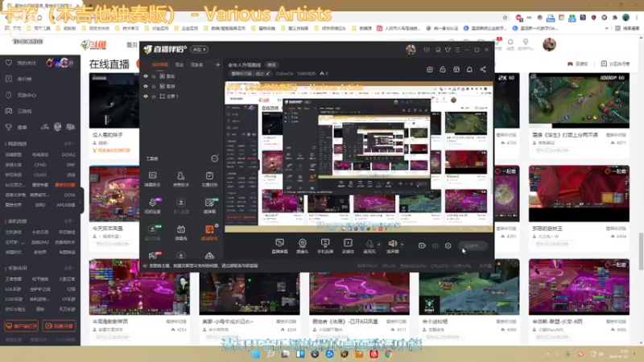Click the box icon next to the bell

[456, 69]
